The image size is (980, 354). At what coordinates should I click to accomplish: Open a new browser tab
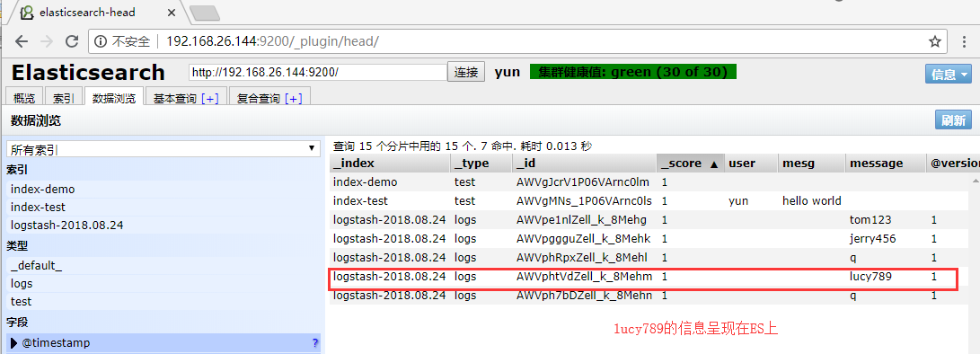205,13
